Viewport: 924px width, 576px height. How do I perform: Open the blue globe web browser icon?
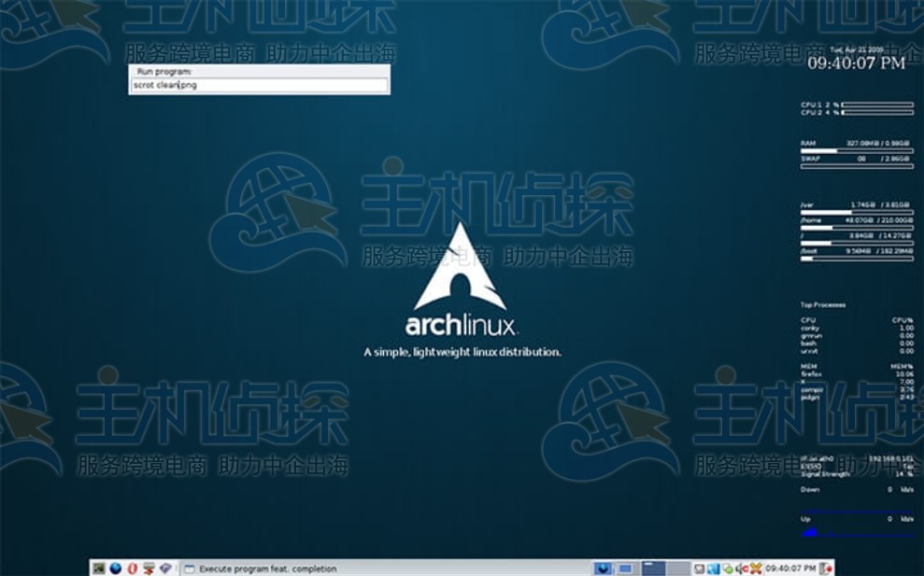click(115, 568)
